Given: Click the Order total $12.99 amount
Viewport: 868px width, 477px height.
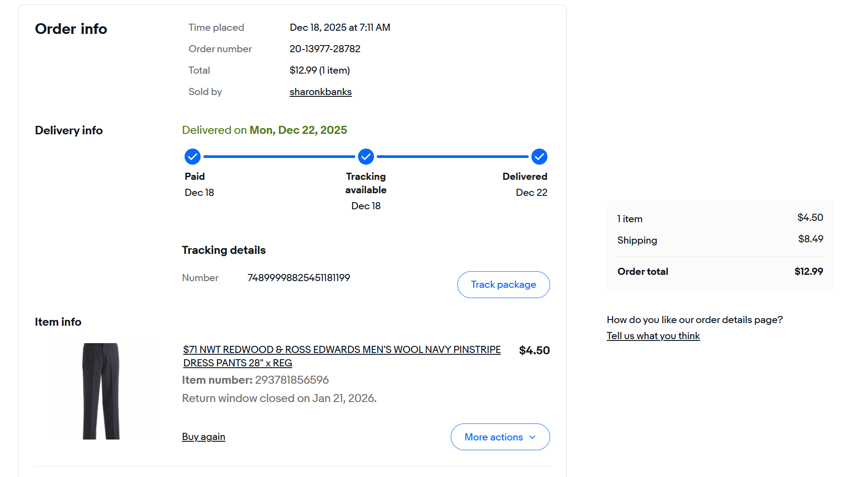Looking at the screenshot, I should (808, 272).
